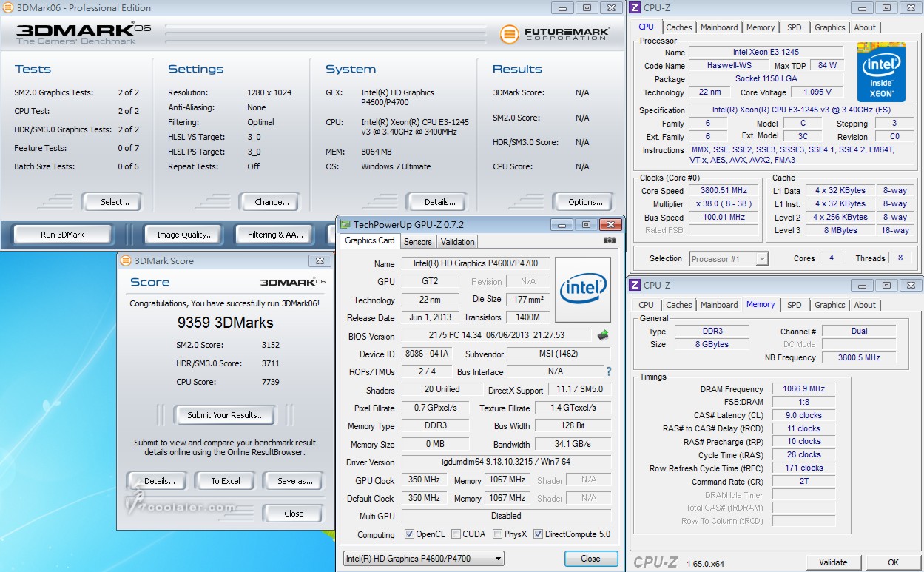
Task: Click the Bandwidth value 34.1 GB/s
Action: [573, 444]
